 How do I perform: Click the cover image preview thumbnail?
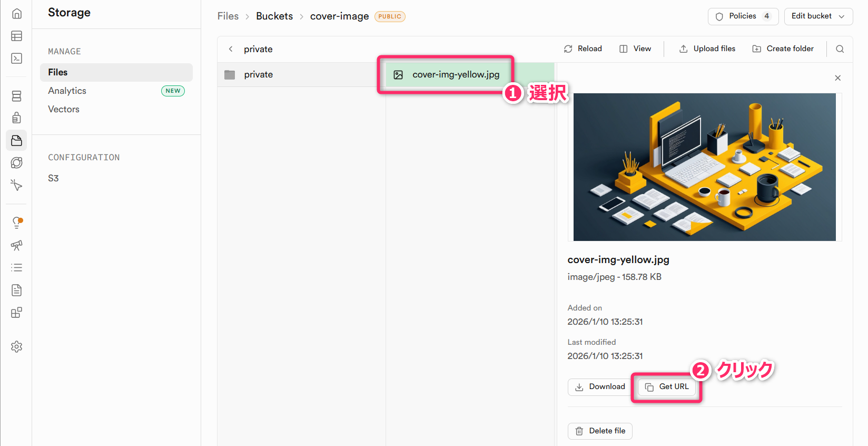click(x=704, y=167)
